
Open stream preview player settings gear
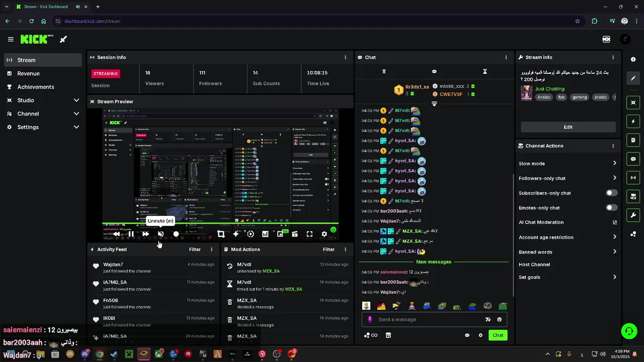coord(324,234)
